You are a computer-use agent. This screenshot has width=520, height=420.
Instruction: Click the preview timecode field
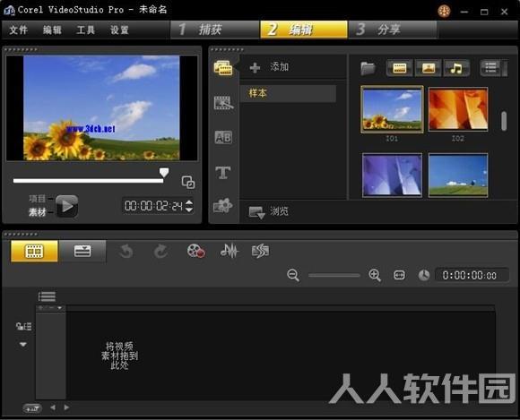pos(153,206)
